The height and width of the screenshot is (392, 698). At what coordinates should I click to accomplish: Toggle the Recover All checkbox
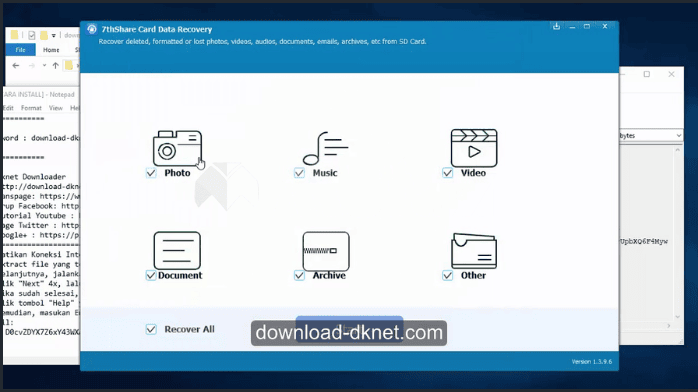(x=151, y=329)
